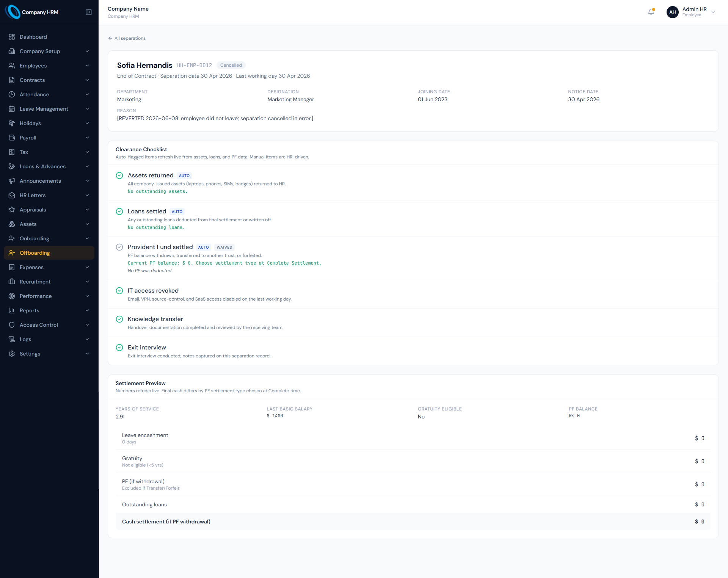Click the Logs scroll icon
The height and width of the screenshot is (578, 728).
(x=12, y=339)
